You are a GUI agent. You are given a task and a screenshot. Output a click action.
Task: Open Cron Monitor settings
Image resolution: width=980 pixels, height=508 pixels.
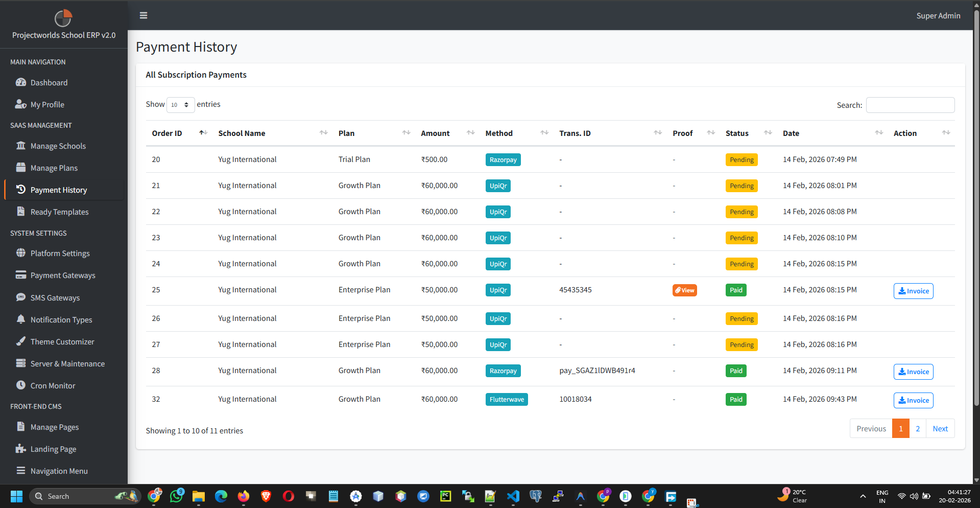(53, 385)
